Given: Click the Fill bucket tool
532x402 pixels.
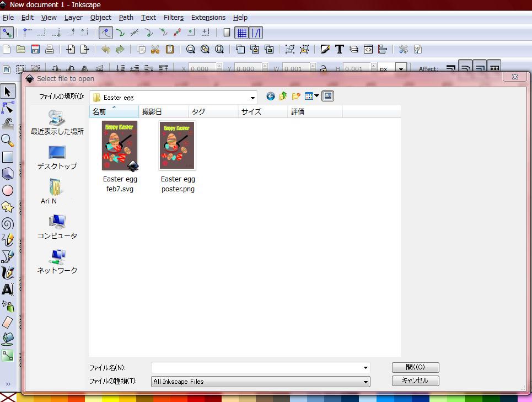Looking at the screenshot, I should tap(8, 339).
